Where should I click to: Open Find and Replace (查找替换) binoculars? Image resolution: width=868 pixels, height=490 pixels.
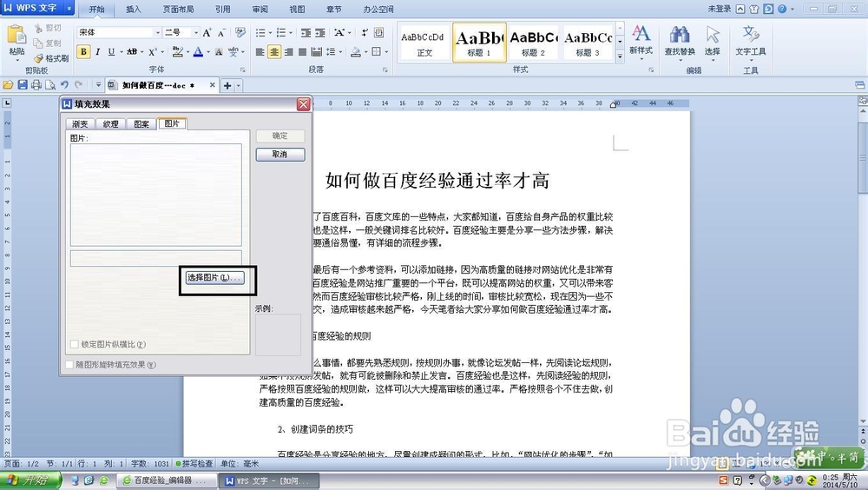click(680, 41)
